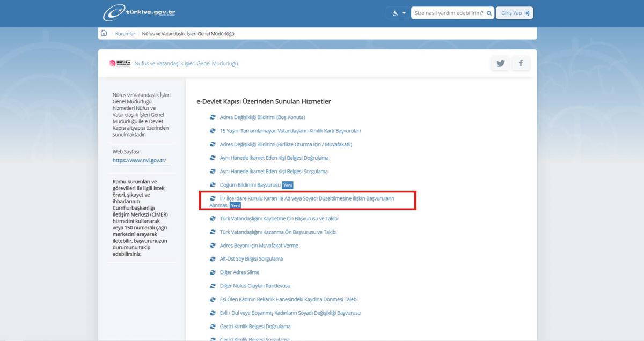
Task: Share the page via Twitter icon
Action: 501,63
